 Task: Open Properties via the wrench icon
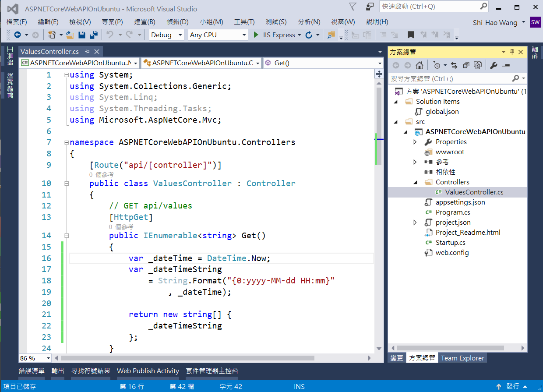494,65
